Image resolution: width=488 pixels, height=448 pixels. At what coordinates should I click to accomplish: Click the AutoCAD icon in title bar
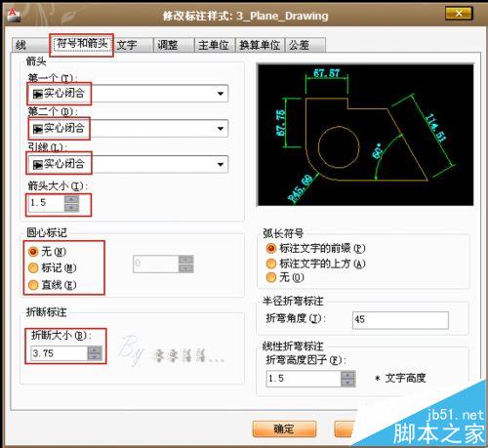point(14,15)
